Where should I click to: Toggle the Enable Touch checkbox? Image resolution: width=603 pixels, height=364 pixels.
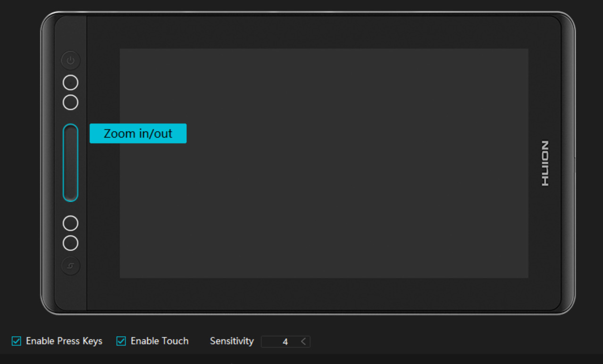[121, 341]
